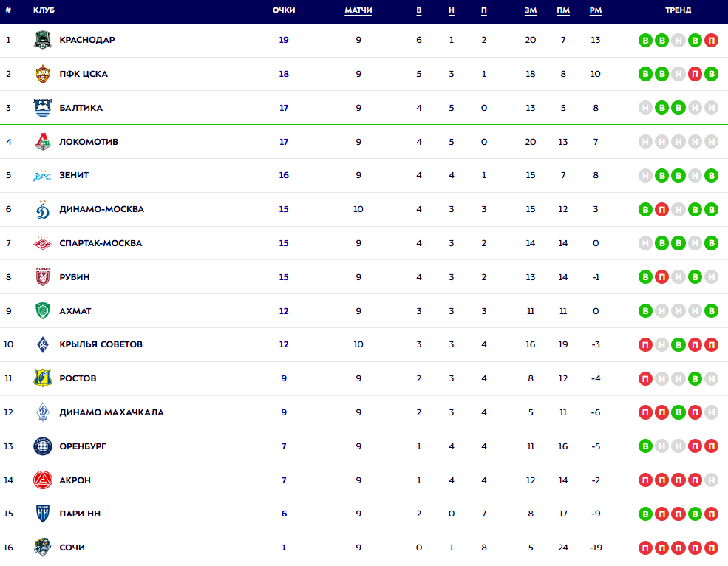The image size is (728, 566).
Task: Click the Ахмат green club logo
Action: pyautogui.click(x=43, y=311)
